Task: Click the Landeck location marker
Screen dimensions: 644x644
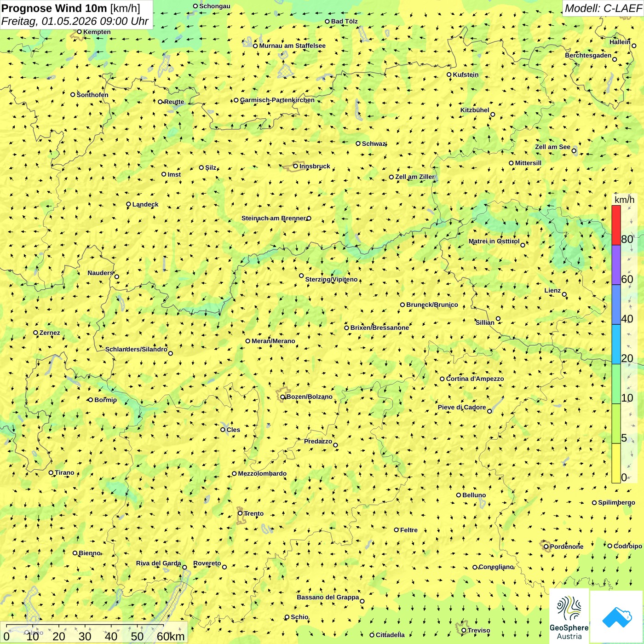Action: pyautogui.click(x=128, y=204)
